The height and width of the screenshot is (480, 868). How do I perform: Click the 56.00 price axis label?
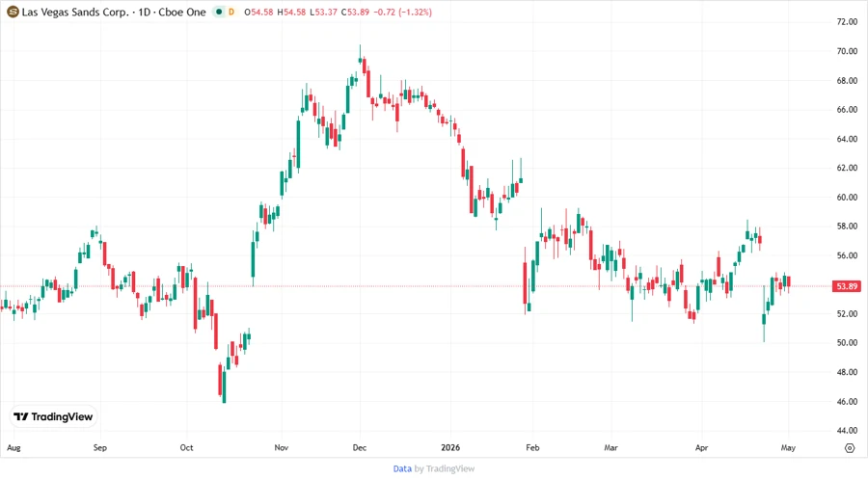[847, 255]
